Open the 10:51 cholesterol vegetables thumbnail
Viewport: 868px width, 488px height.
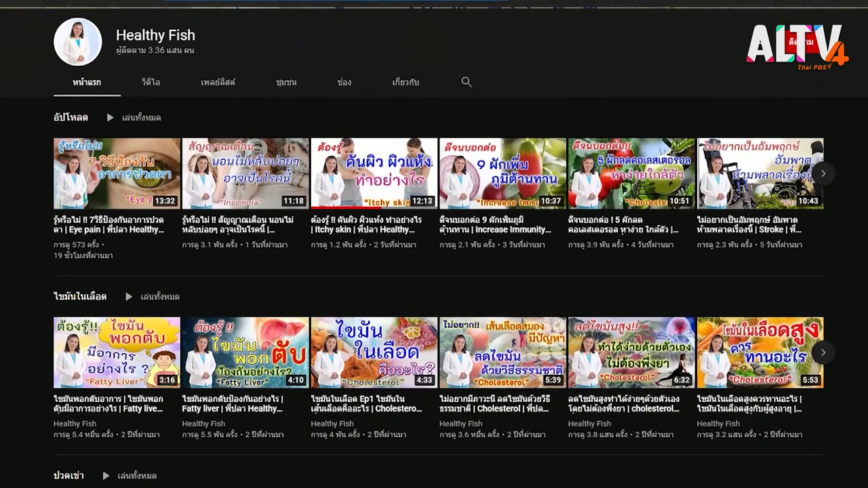(x=631, y=174)
